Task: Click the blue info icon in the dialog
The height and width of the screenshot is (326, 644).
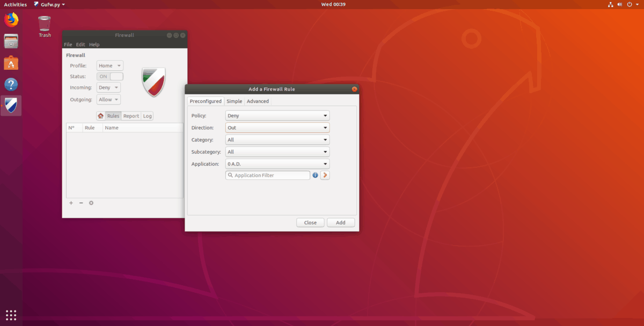Action: (315, 175)
